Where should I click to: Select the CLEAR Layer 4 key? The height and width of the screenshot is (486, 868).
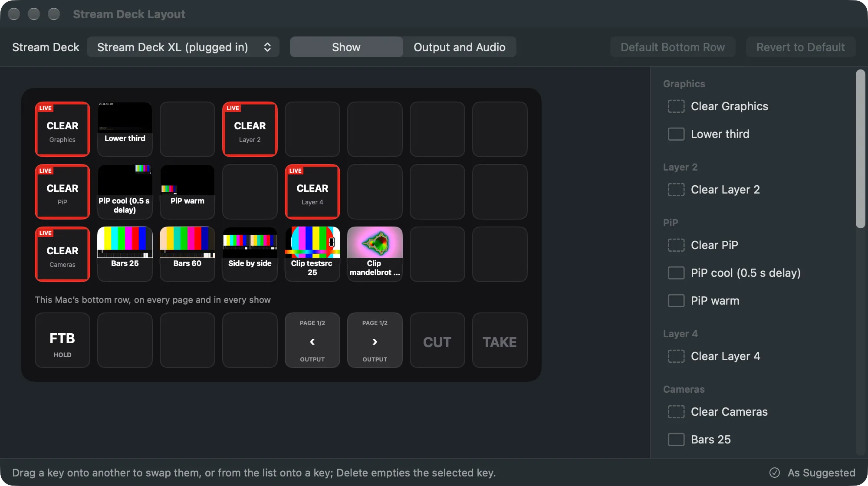312,192
